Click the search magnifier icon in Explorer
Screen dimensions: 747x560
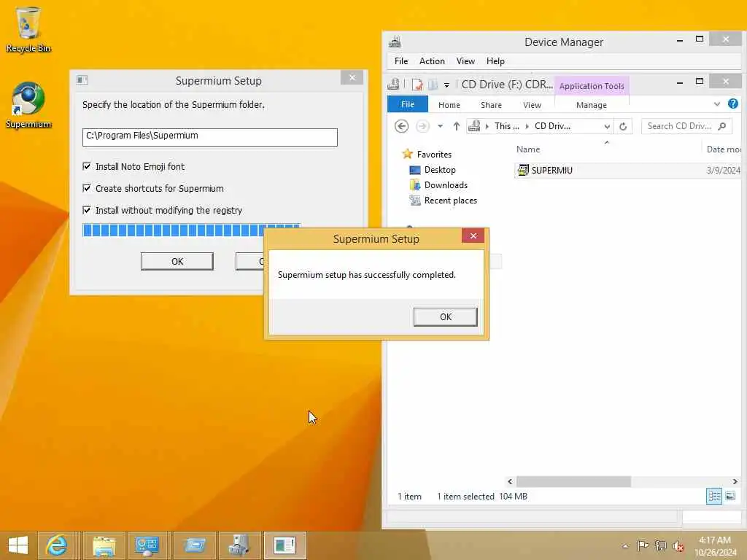[721, 126]
